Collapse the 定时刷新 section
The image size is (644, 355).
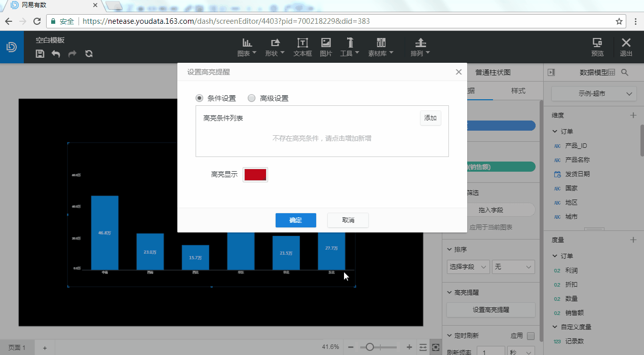449,335
